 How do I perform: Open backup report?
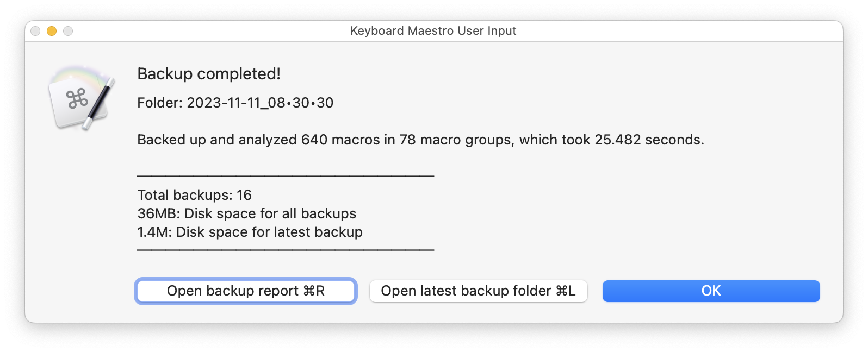[x=246, y=291]
